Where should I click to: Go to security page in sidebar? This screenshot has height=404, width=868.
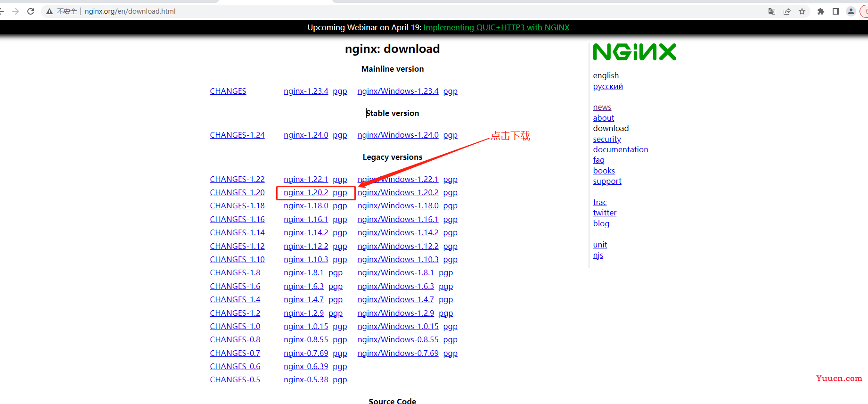coord(607,139)
